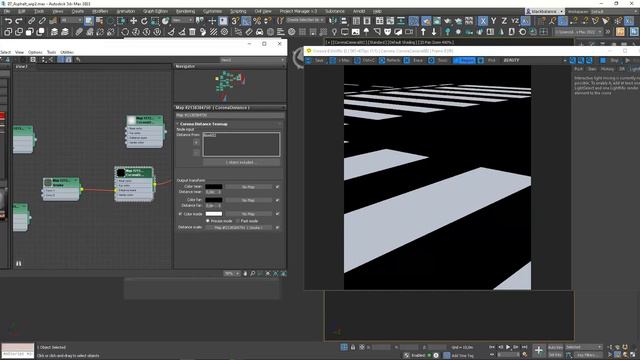
Task: Click the add object plus button
Action: (196, 142)
